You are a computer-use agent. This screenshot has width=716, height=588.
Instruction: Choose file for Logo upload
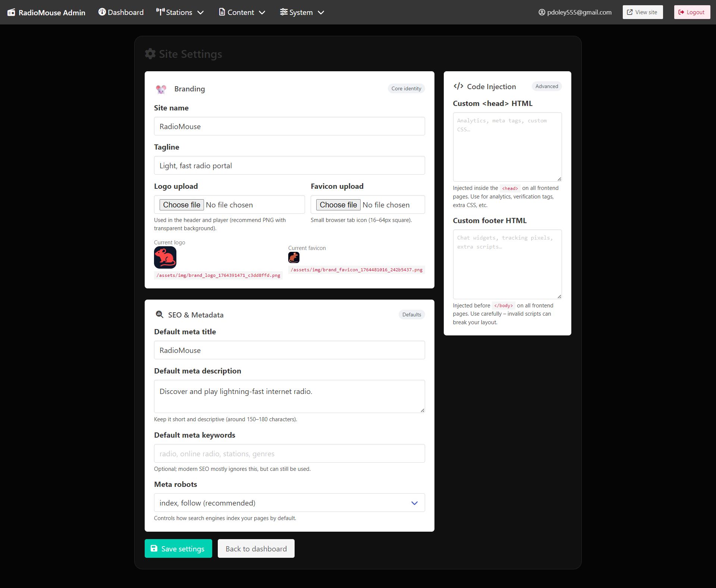click(182, 205)
